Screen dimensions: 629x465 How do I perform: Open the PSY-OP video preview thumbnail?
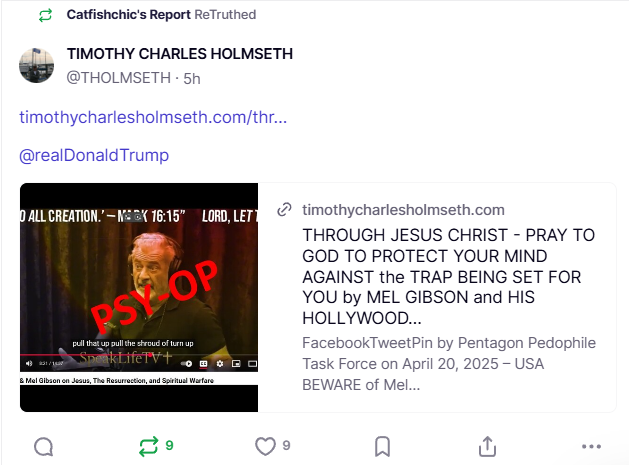pos(139,297)
